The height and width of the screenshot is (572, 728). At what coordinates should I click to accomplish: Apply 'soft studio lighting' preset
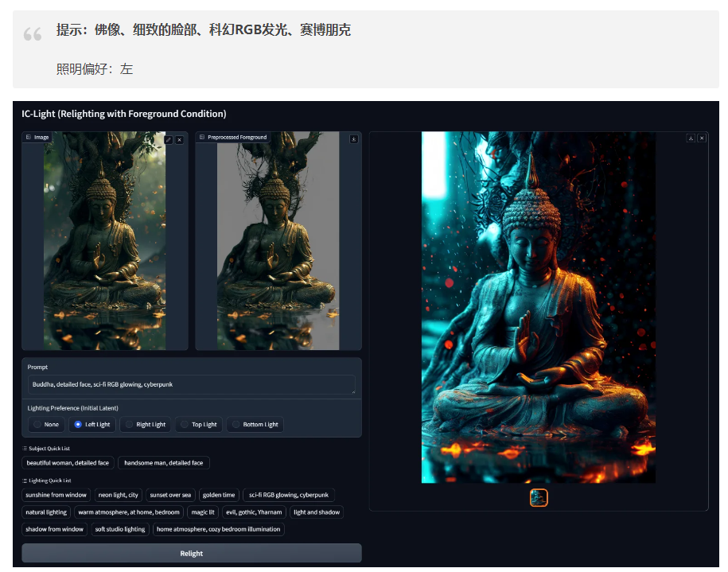tap(120, 529)
